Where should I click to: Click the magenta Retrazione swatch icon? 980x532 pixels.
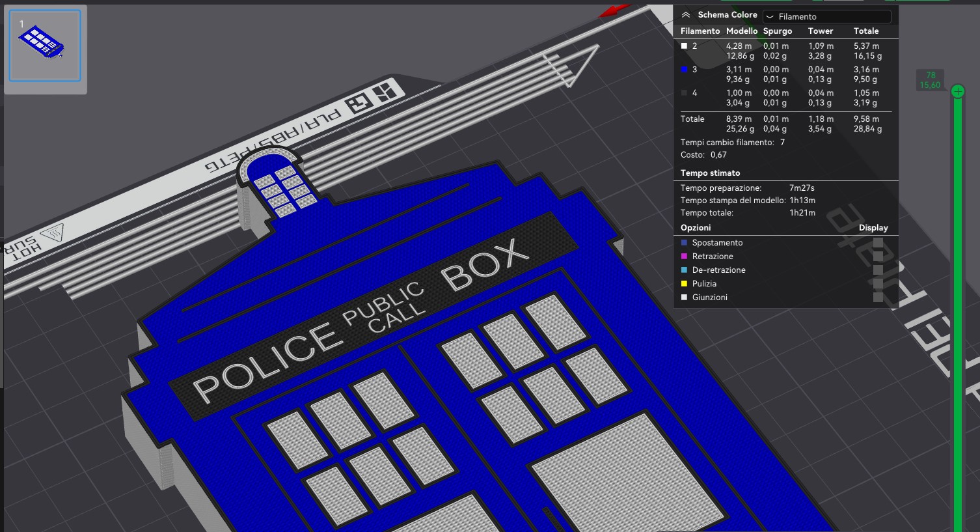click(684, 256)
